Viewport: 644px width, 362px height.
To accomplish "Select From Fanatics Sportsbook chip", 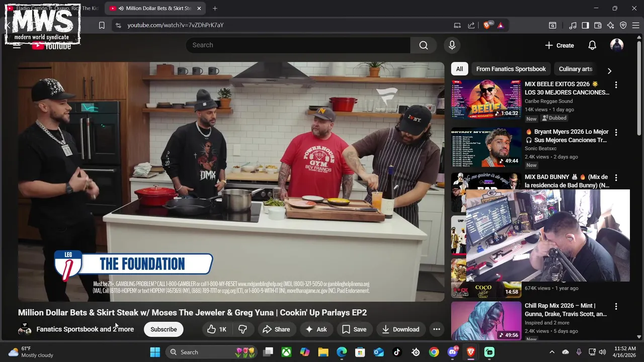I will tap(511, 69).
